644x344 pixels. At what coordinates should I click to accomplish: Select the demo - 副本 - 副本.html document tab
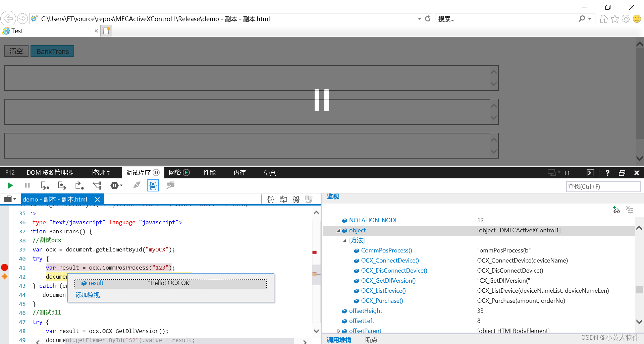pos(55,199)
